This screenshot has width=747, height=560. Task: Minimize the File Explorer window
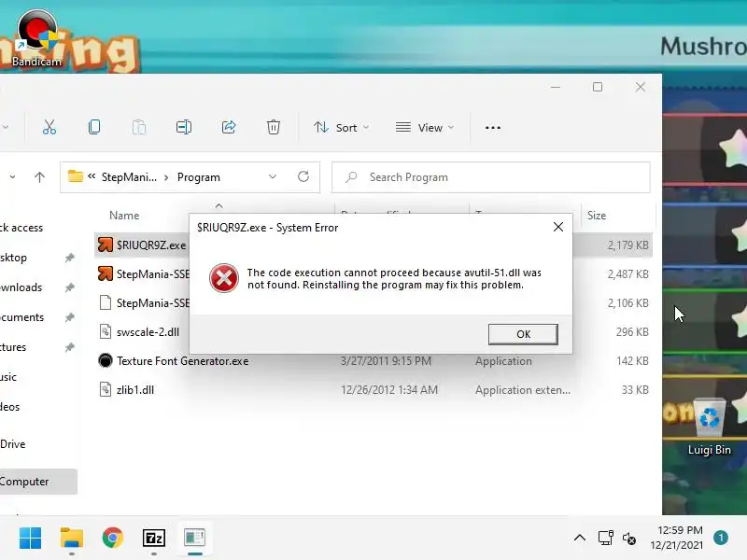[x=555, y=87]
